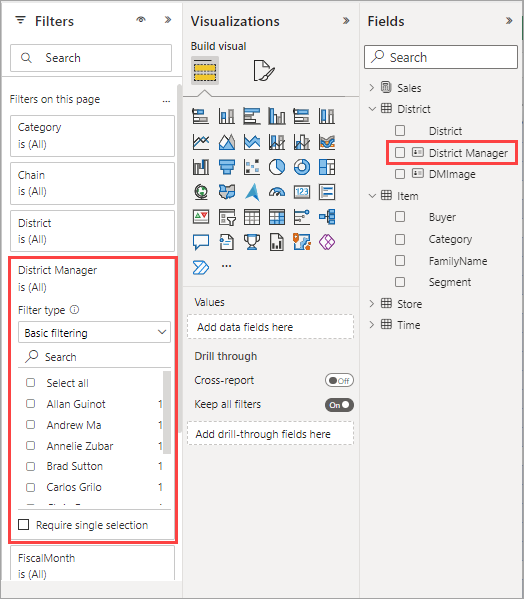Check Allan Guinot in the filter list
Screen dimensions: 524x599
click(x=31, y=403)
